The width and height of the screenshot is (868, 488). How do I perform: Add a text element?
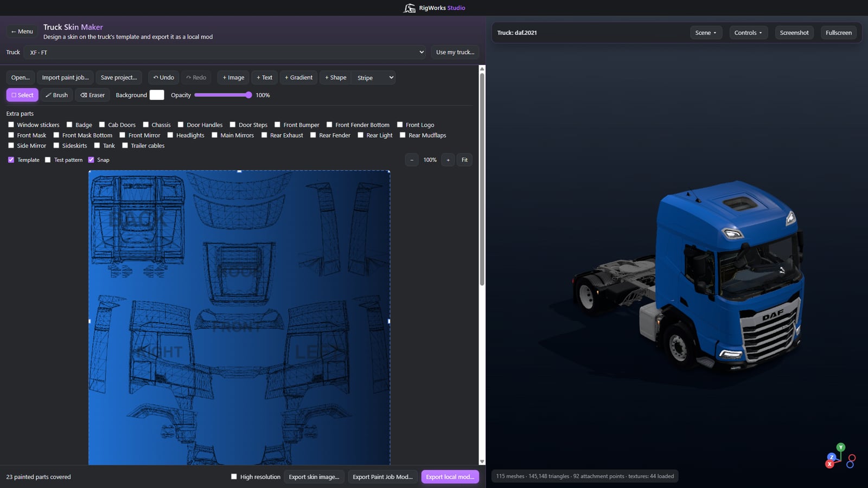click(265, 78)
